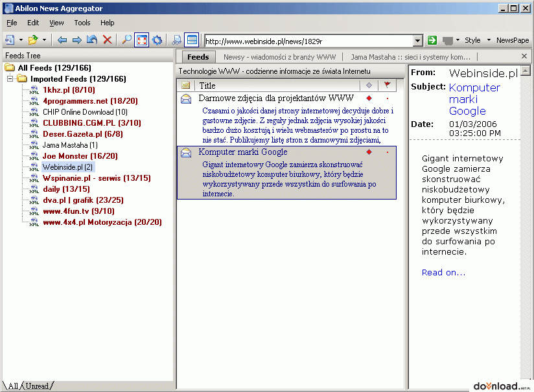Follow the Read on... link
The image size is (534, 392).
[x=443, y=273]
